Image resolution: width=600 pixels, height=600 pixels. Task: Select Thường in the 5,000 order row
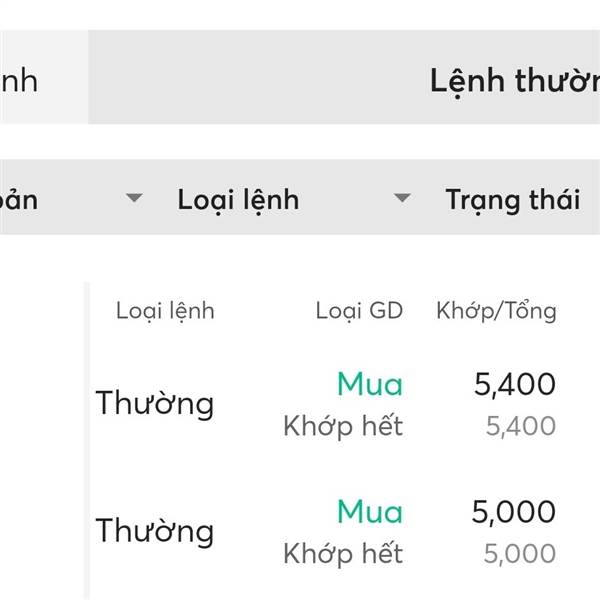(x=155, y=530)
